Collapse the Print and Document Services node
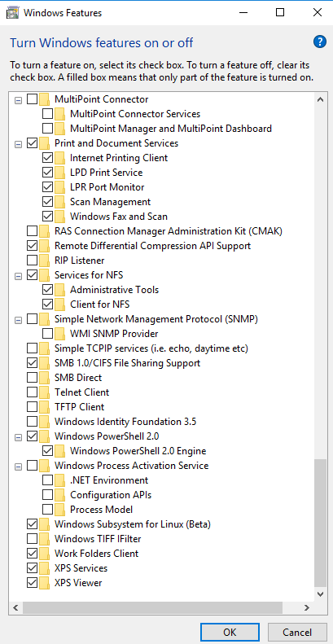 coord(18,144)
